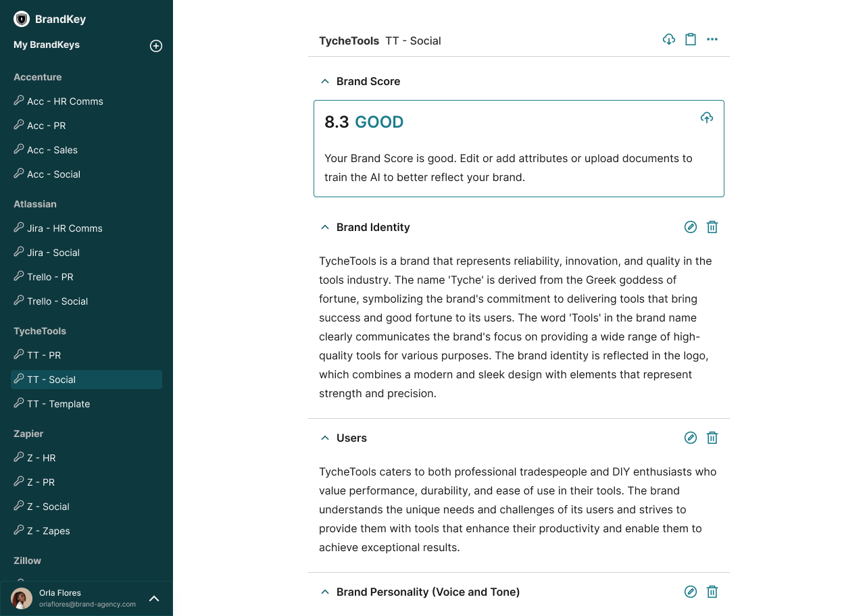
Task: Delete the Brand Personality section
Action: [x=712, y=592]
